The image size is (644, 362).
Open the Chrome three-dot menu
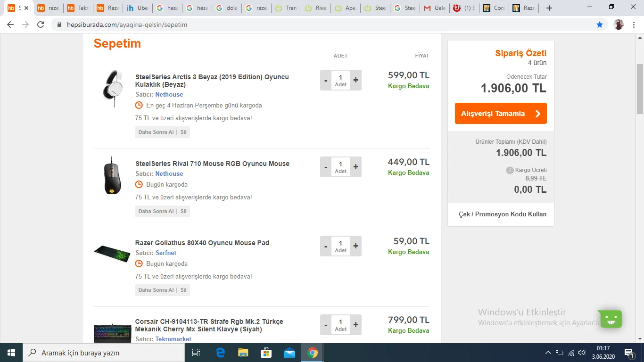634,25
